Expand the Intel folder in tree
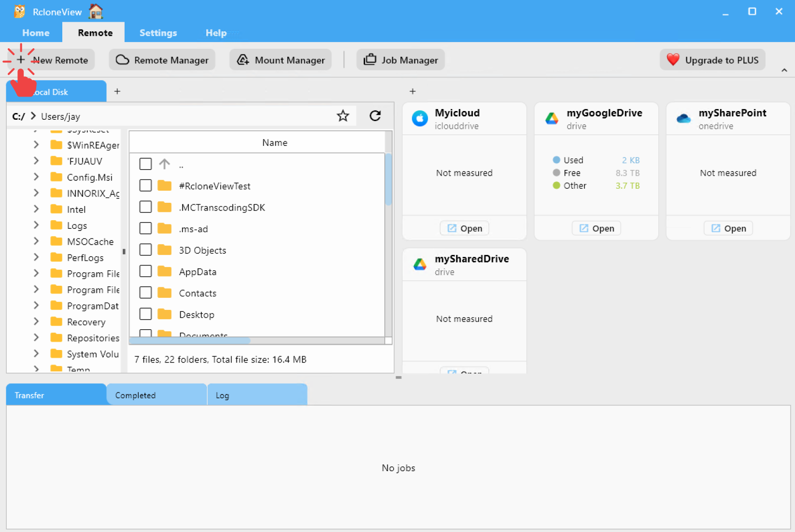This screenshot has height=532, width=795. tap(36, 209)
